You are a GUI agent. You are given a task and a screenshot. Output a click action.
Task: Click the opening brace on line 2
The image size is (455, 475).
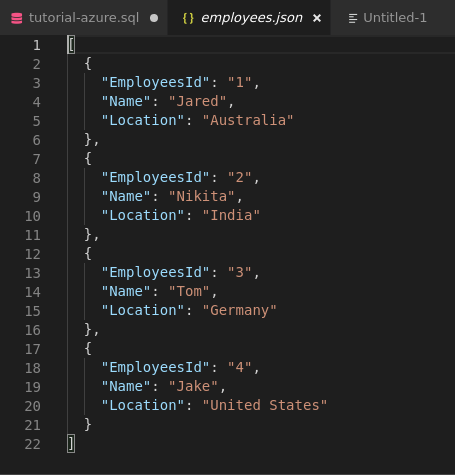tap(88, 63)
